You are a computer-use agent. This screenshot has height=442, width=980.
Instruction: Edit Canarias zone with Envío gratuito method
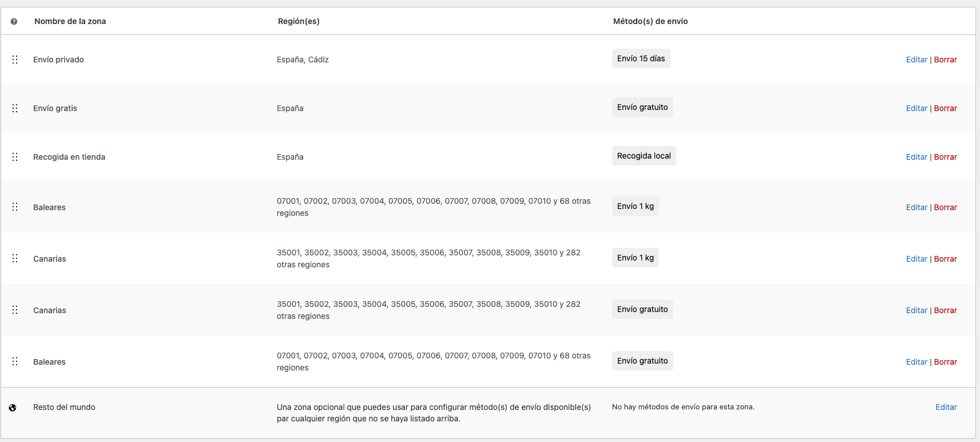tap(916, 310)
